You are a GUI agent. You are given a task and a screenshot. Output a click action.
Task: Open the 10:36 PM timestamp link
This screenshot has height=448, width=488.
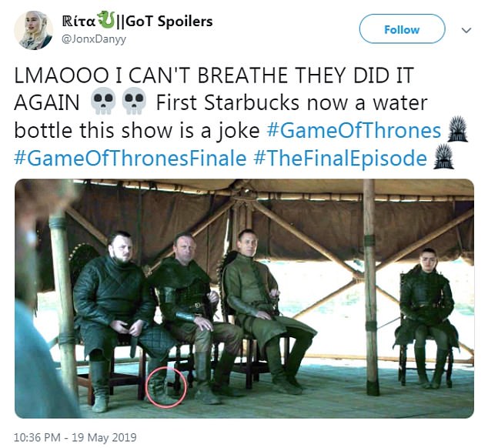point(37,437)
